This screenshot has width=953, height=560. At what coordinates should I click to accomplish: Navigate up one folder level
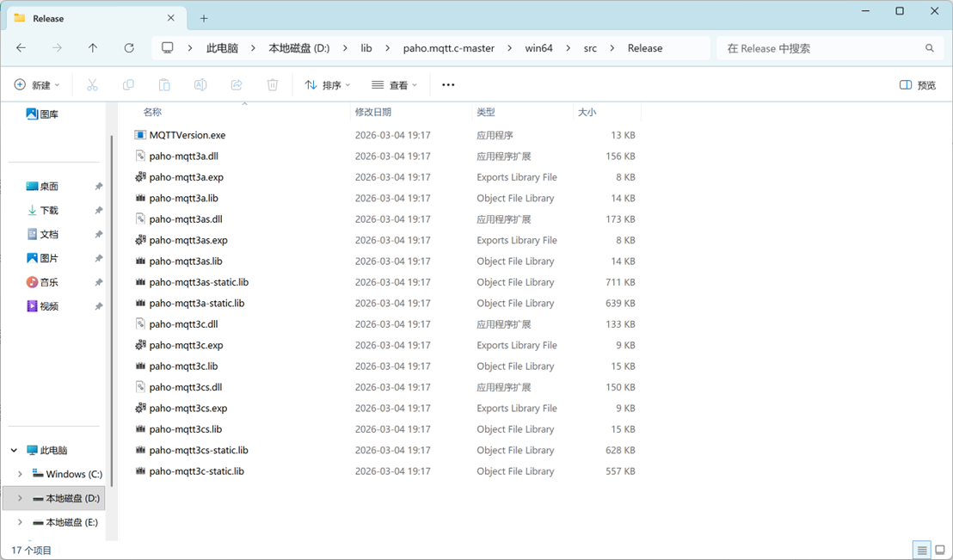[x=92, y=48]
